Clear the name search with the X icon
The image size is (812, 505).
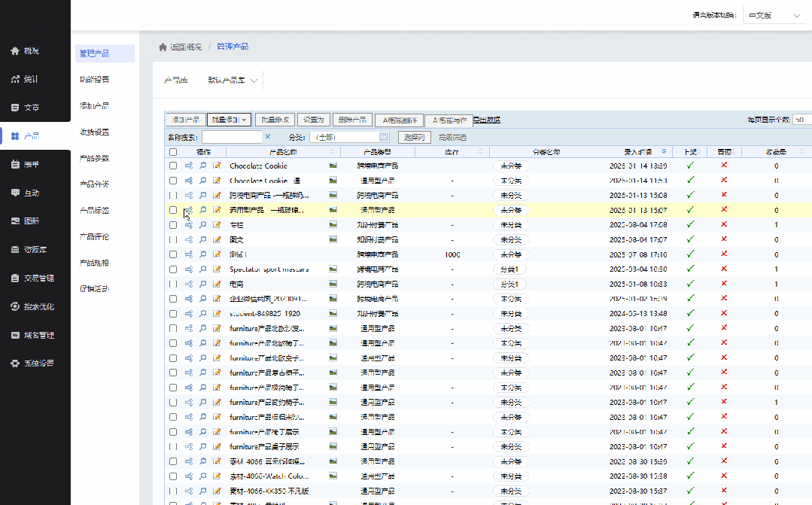[x=268, y=137]
